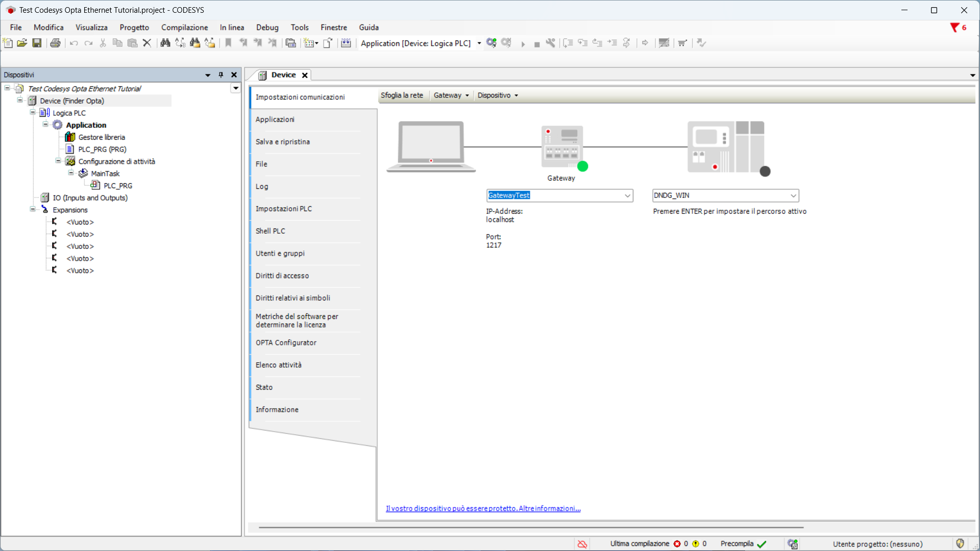
Task: Switch to the OPTA Configurator tab
Action: [x=286, y=342]
